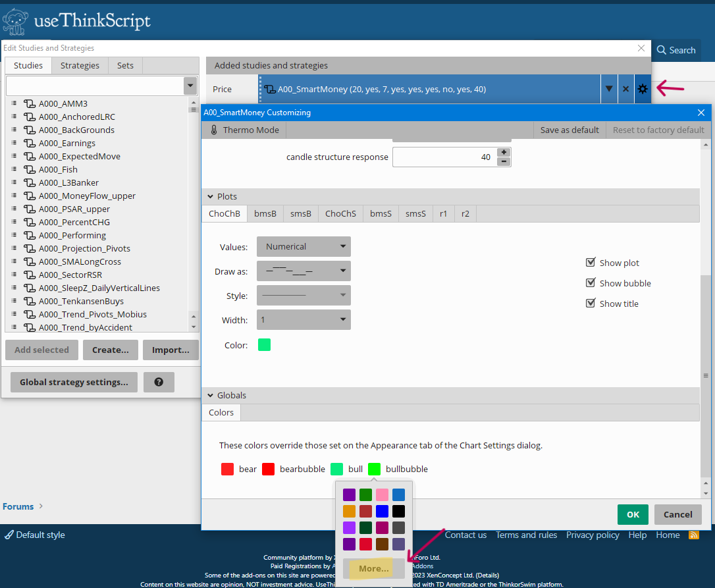This screenshot has height=588, width=715.
Task: Click Reset to factory default
Action: 658,130
